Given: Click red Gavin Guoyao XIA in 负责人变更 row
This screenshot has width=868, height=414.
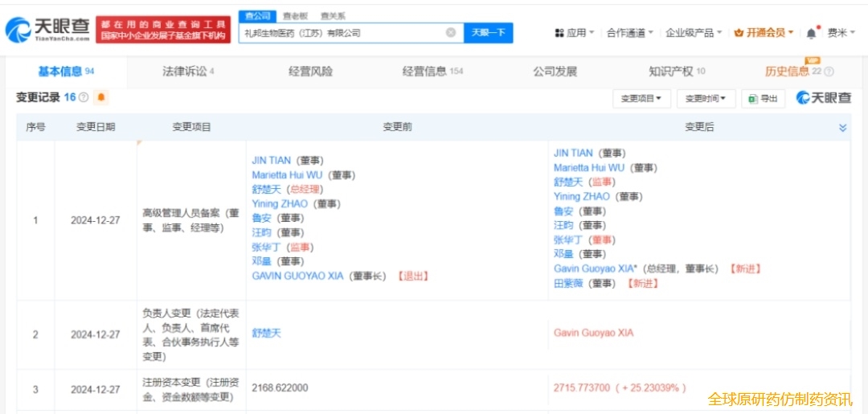Looking at the screenshot, I should coord(593,333).
